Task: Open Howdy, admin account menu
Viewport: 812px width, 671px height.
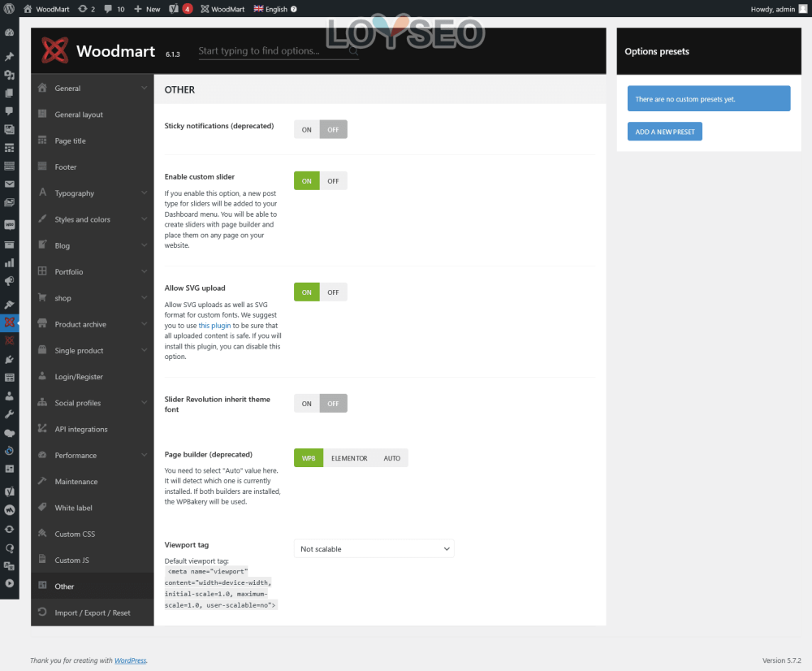Action: tap(779, 9)
